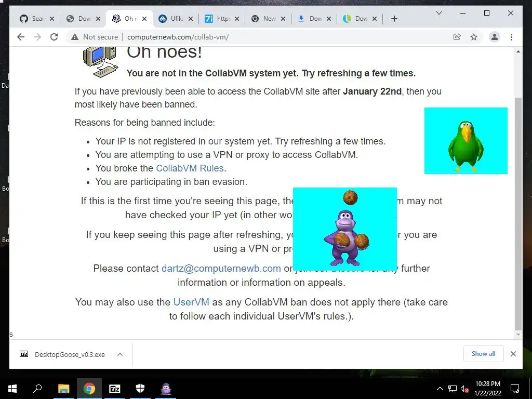The width and height of the screenshot is (532, 399).
Task: Close the downloads bar
Action: [x=513, y=354]
